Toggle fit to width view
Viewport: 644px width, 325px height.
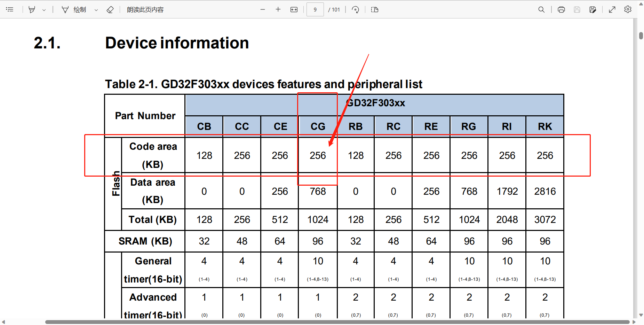coord(294,9)
